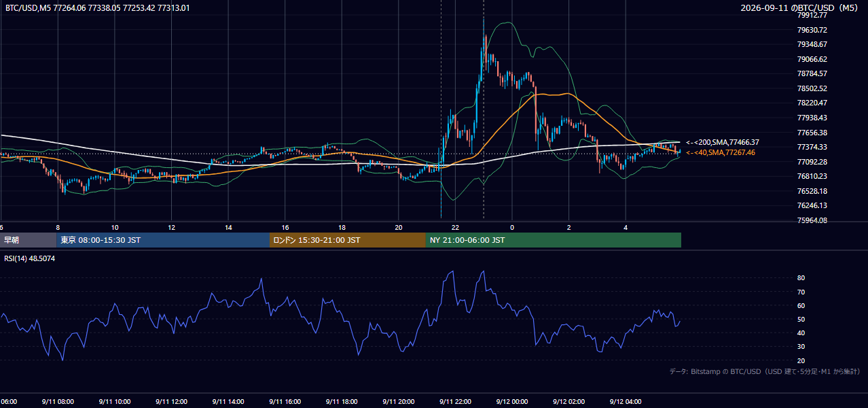868x408 pixels.
Task: Click the RSI(14) 48.5074 indicator label
Action: (x=30, y=258)
